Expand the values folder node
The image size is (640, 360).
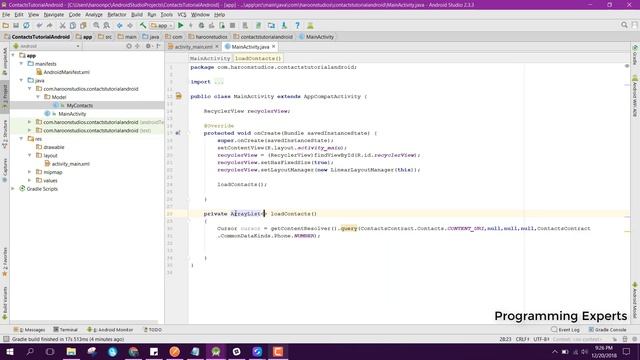pos(30,180)
